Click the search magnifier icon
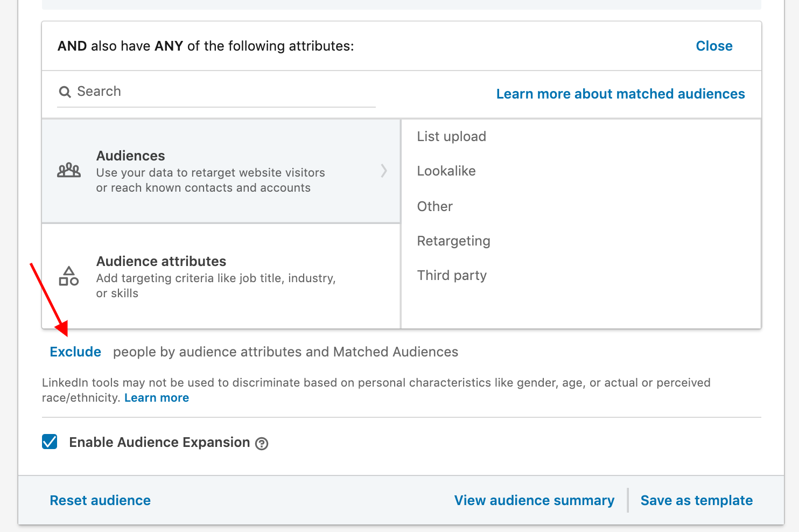This screenshot has width=799, height=532. [x=65, y=92]
